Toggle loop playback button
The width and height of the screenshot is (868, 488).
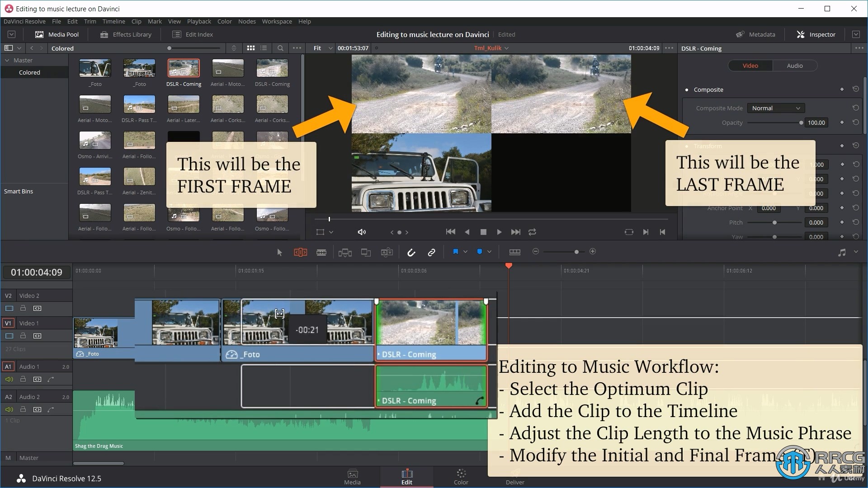(x=532, y=232)
